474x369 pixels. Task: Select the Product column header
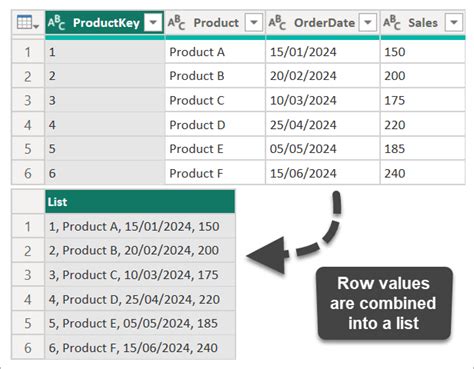[215, 22]
